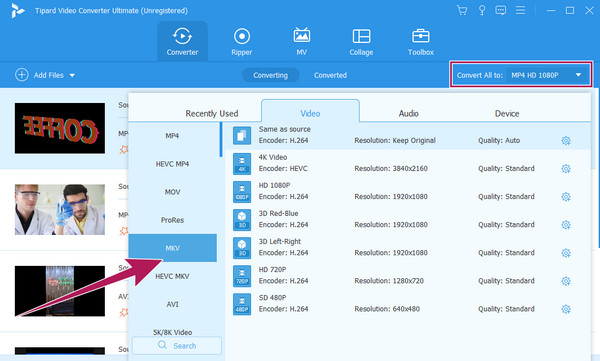Choose the Same as source preset
Viewport: 600px width, 361px height.
(x=409, y=136)
